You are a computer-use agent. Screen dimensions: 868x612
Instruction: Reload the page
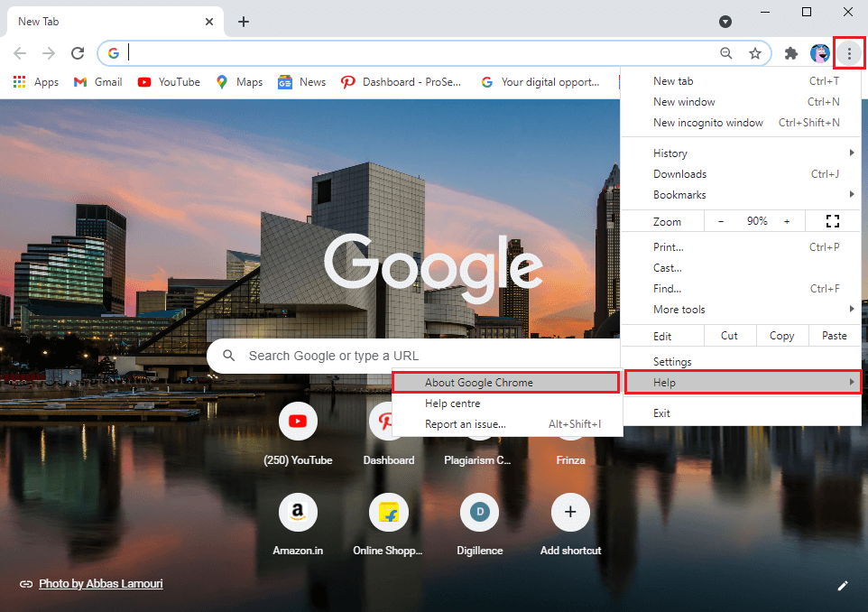click(78, 52)
